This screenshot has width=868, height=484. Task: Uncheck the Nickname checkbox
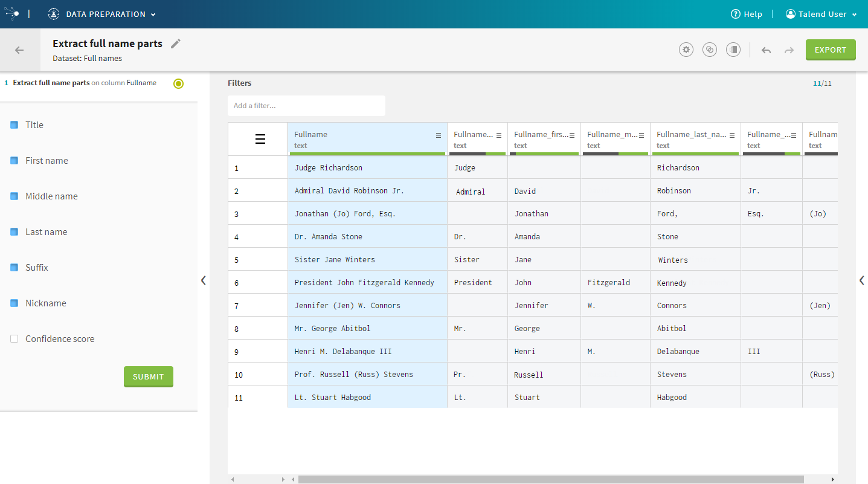click(14, 303)
